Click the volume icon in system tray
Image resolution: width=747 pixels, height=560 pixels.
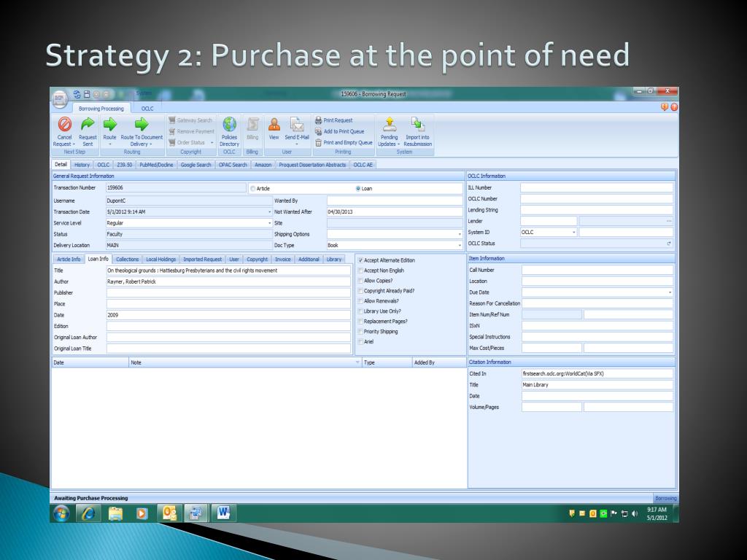[635, 514]
